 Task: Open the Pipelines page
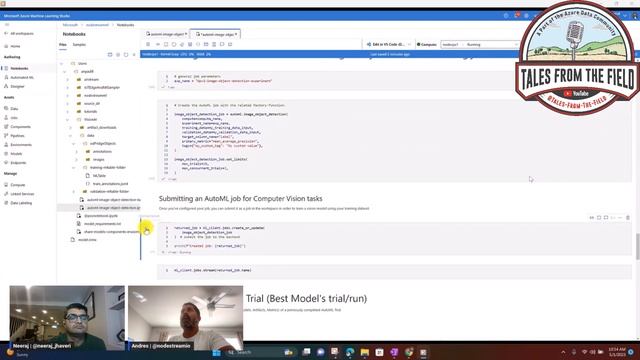pyautogui.click(x=15, y=136)
